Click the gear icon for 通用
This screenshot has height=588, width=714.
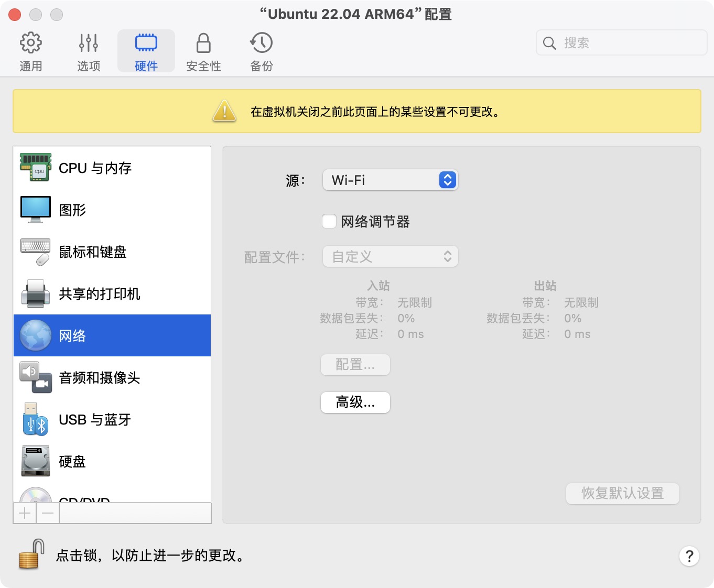(x=31, y=42)
